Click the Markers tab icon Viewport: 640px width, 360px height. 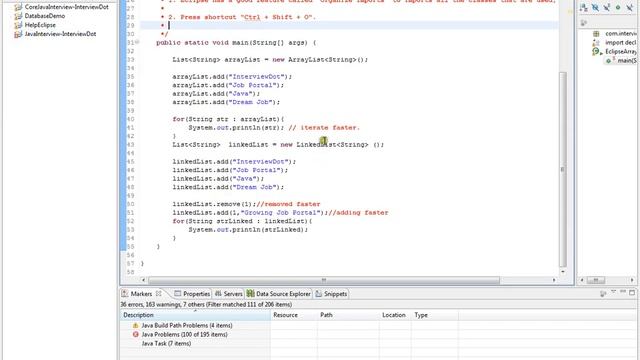click(125, 294)
